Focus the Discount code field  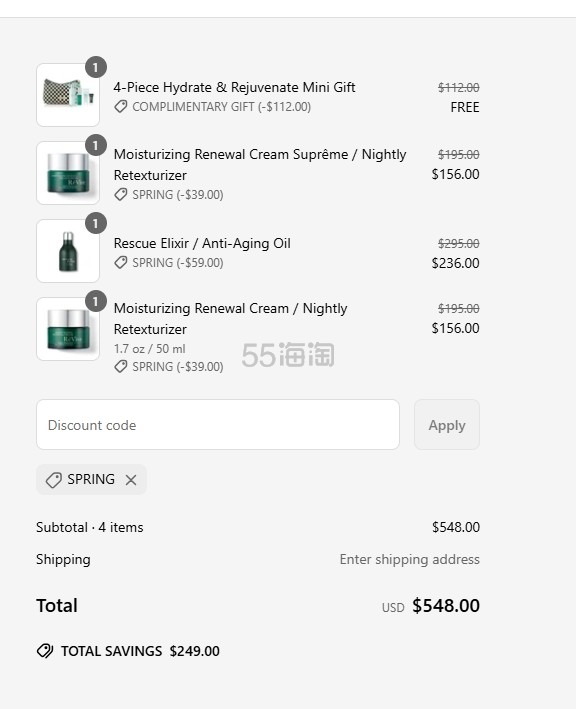click(218, 425)
